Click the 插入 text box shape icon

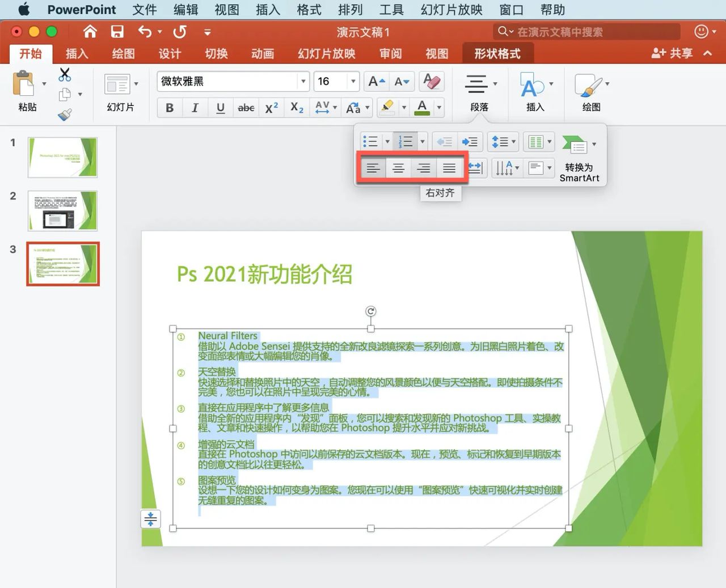tap(532, 85)
